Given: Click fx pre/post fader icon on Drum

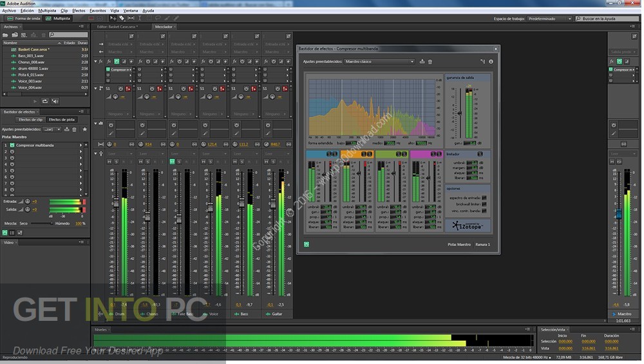Looking at the screenshot, I should click(124, 61).
